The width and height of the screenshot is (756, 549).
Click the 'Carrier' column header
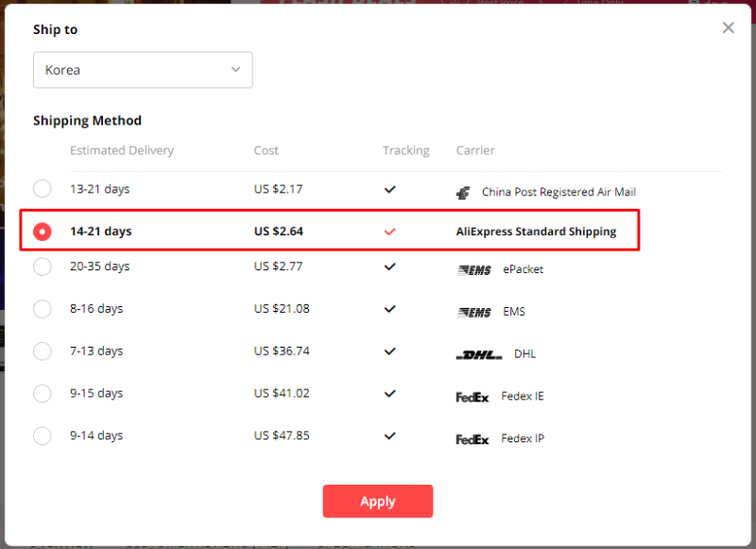point(475,150)
